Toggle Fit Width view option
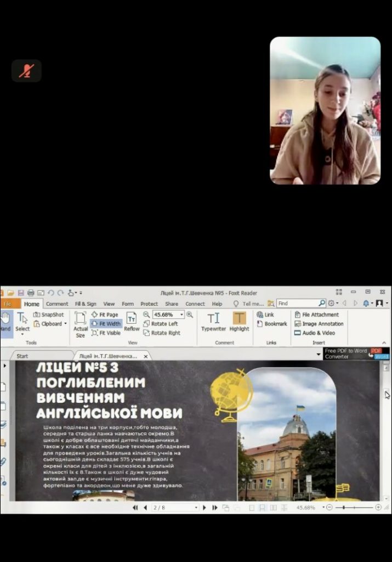Screen dimensions: 392x562 pyautogui.click(x=106, y=324)
